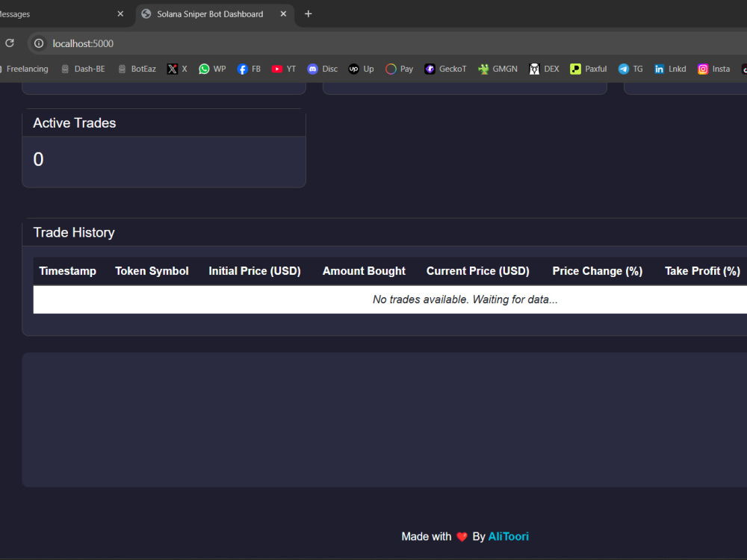Open the Paxful bookmark
This screenshot has height=560, width=747.
(589, 69)
